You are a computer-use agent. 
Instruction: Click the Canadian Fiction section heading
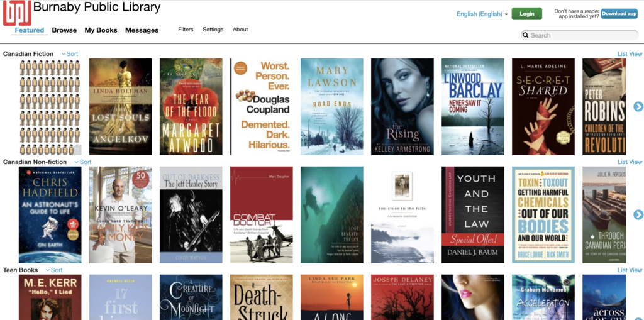(x=28, y=54)
